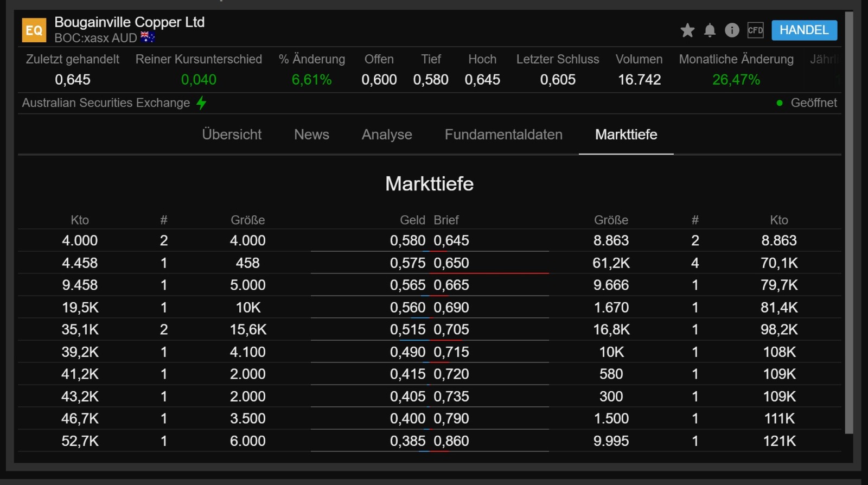
Task: Open the Analyse tab
Action: [x=387, y=135]
